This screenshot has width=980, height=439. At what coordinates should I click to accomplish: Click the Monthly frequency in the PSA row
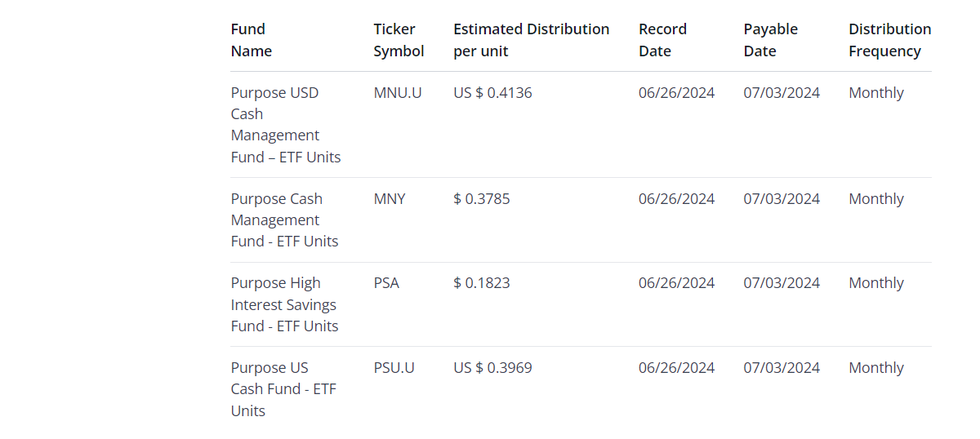click(876, 283)
